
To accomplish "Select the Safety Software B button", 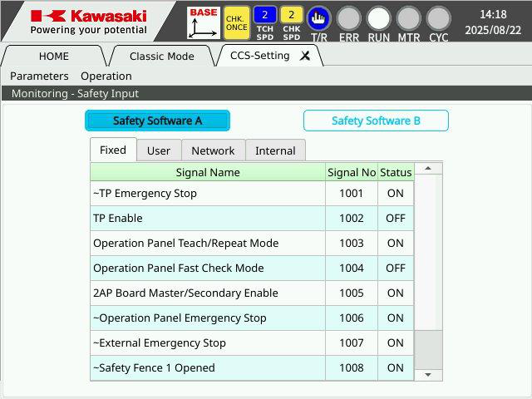I will [x=376, y=121].
